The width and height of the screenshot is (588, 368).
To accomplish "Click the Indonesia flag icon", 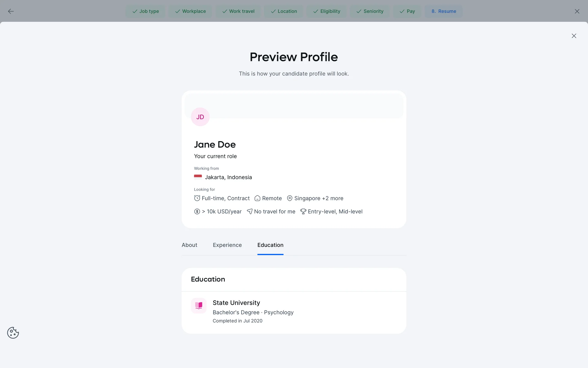I will point(198,177).
